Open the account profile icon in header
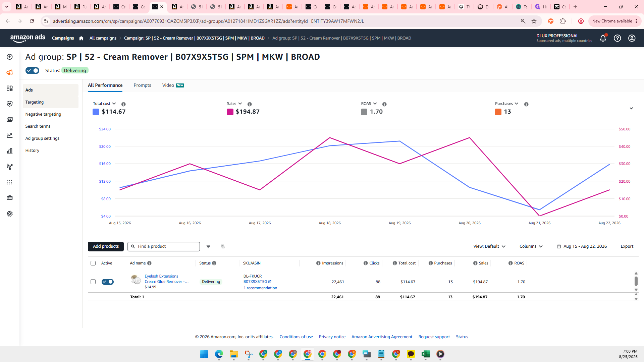The width and height of the screenshot is (644, 362). tap(632, 38)
